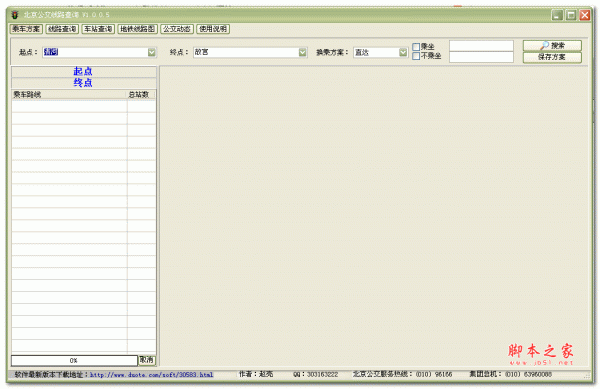600x389 pixels.
Task: Close the bus query window
Action: click(585, 15)
